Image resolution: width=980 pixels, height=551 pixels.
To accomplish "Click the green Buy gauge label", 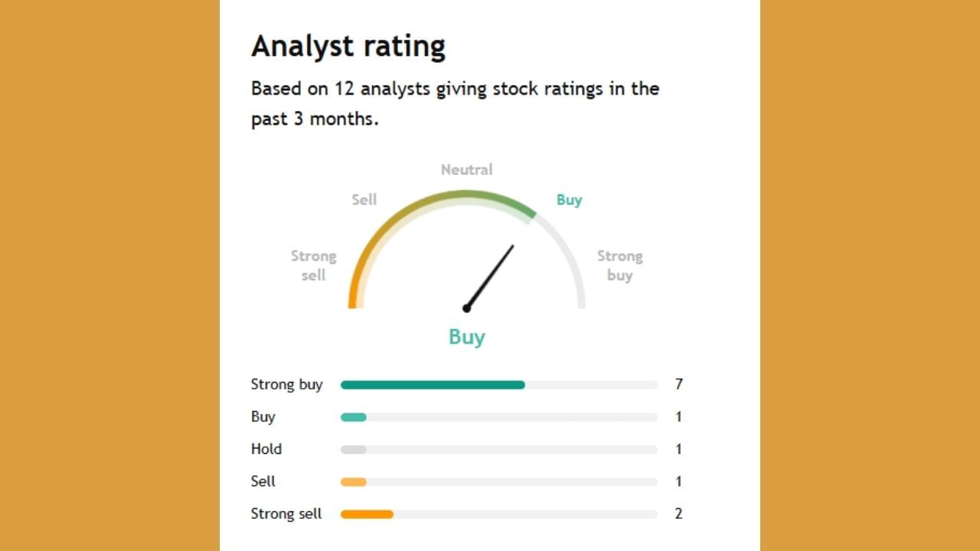I will pyautogui.click(x=569, y=200).
